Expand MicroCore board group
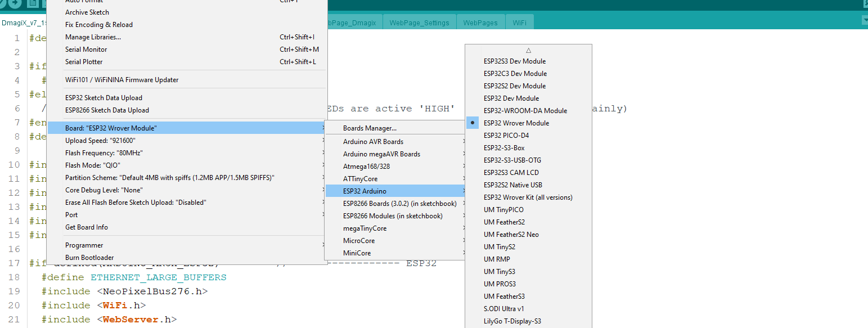 [396, 241]
